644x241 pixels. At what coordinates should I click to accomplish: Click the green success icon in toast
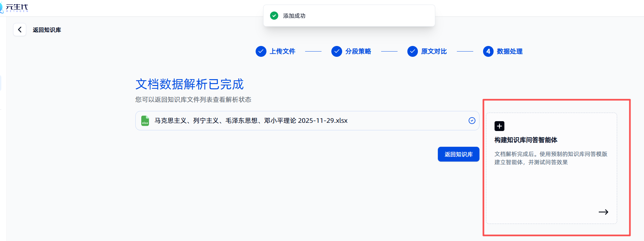click(274, 15)
